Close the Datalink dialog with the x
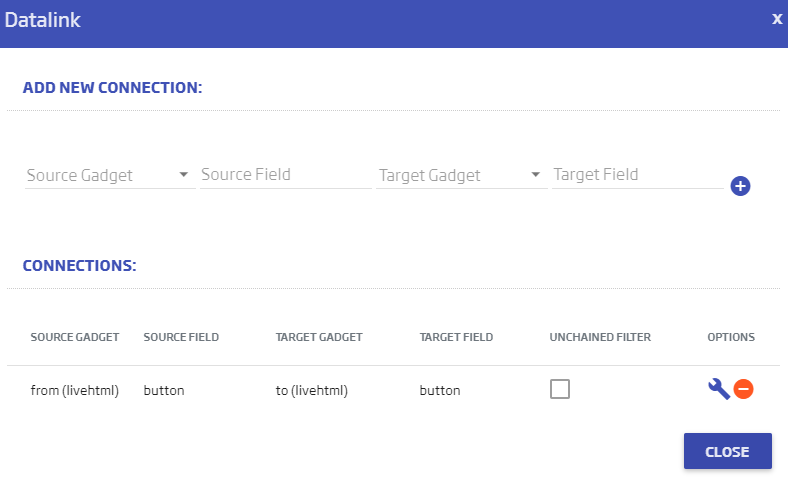Viewport: 788px width, 488px height. point(777,19)
